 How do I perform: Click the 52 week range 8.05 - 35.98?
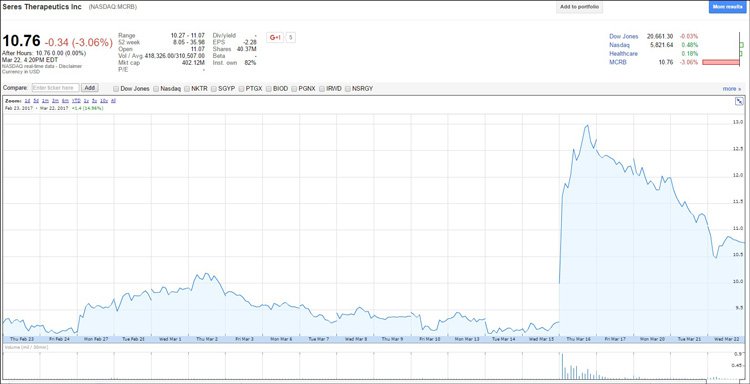click(189, 43)
